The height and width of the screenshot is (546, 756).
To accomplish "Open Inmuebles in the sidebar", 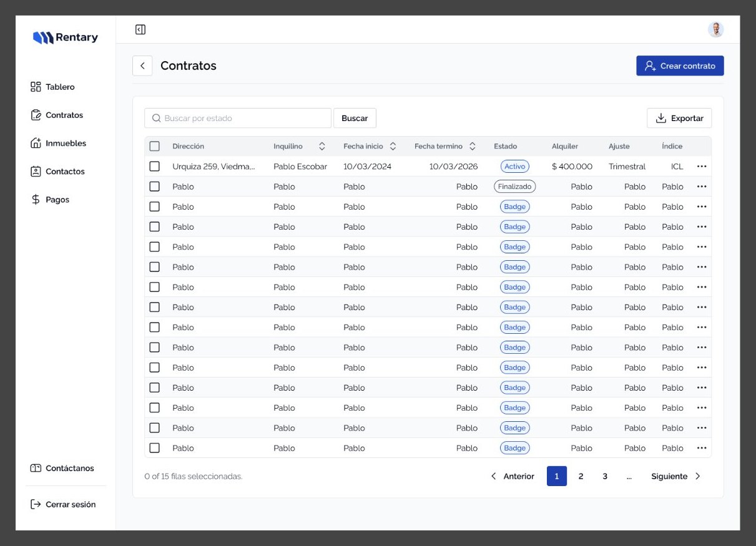I will [58, 143].
